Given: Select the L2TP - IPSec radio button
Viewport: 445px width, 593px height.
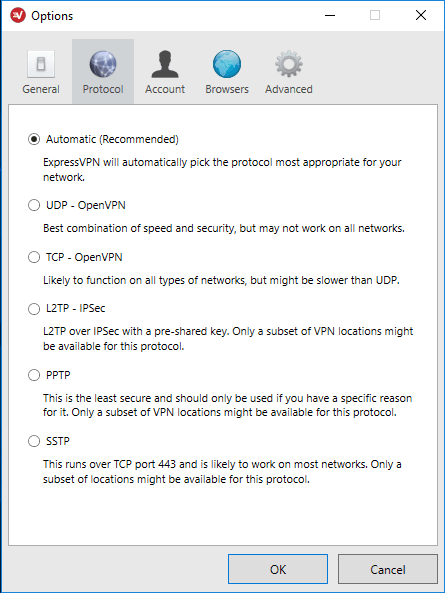Looking at the screenshot, I should [x=34, y=309].
